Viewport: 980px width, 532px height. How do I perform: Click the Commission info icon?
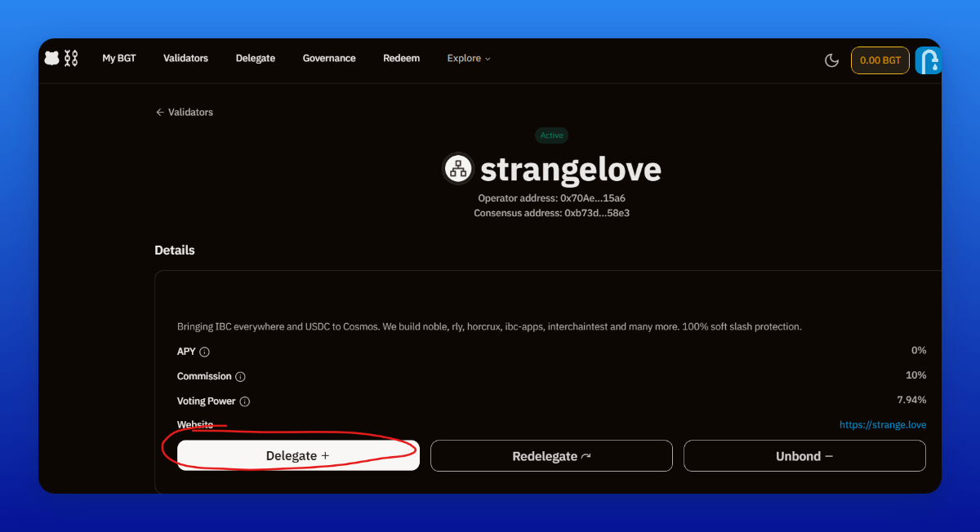(240, 377)
